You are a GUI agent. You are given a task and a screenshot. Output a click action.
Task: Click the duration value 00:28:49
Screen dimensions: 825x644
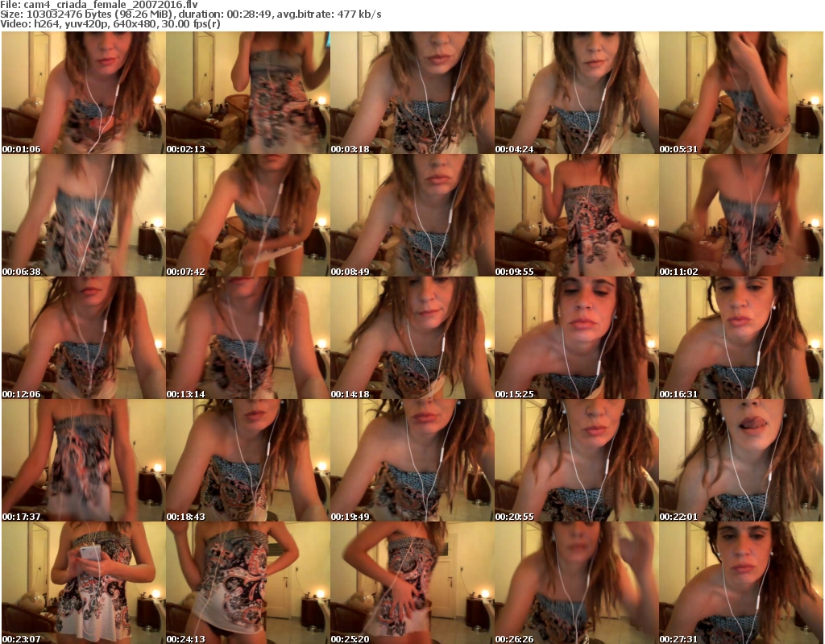pyautogui.click(x=250, y=15)
